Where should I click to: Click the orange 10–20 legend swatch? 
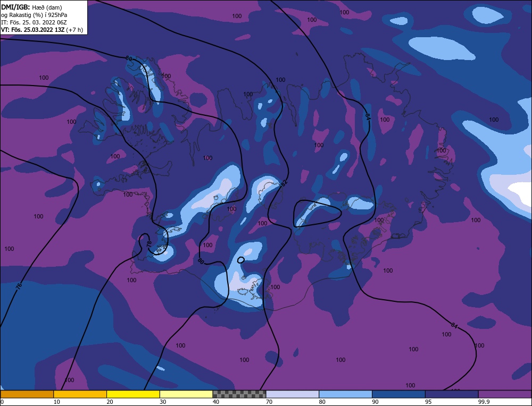coord(80,394)
